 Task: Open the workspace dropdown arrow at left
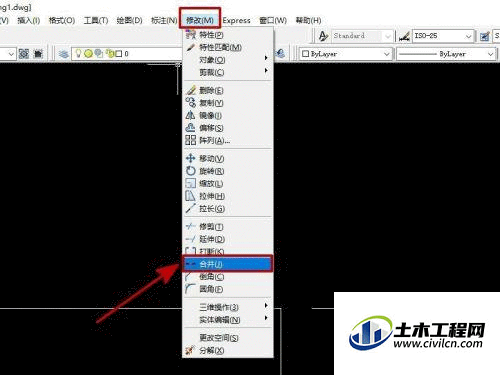tap(11, 54)
